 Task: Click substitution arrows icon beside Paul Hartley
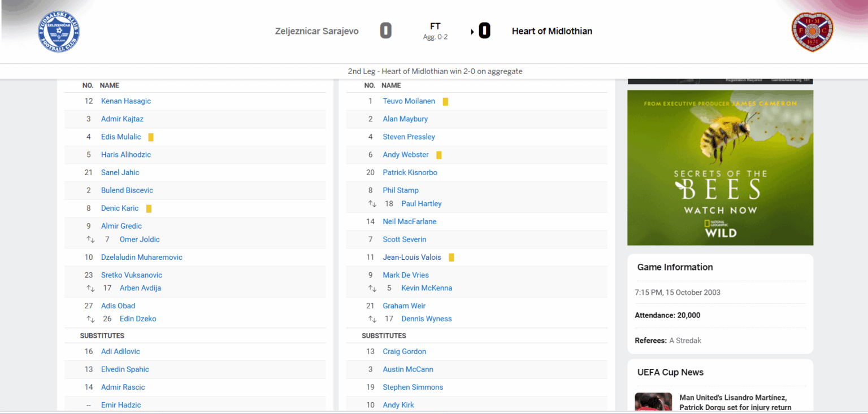click(x=372, y=204)
